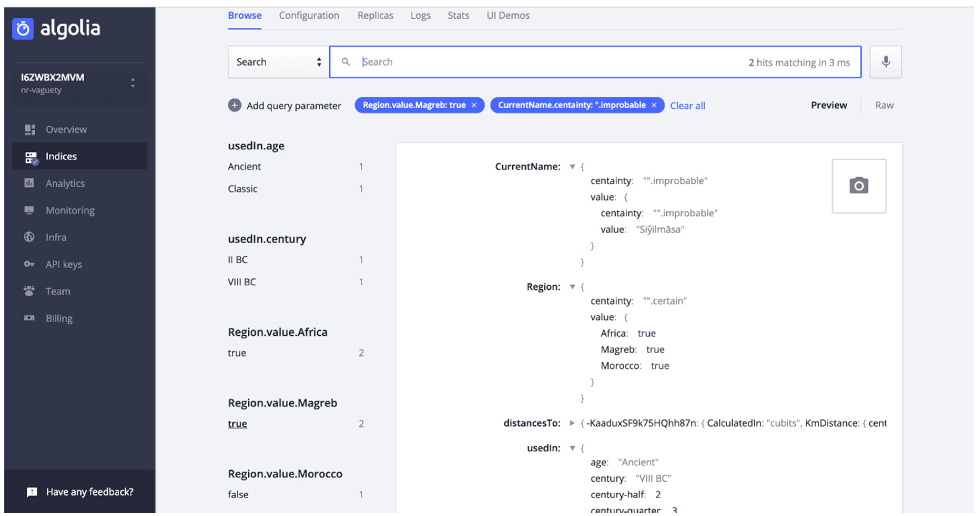
Task: Expand the distancesTo attribute
Action: [572, 423]
